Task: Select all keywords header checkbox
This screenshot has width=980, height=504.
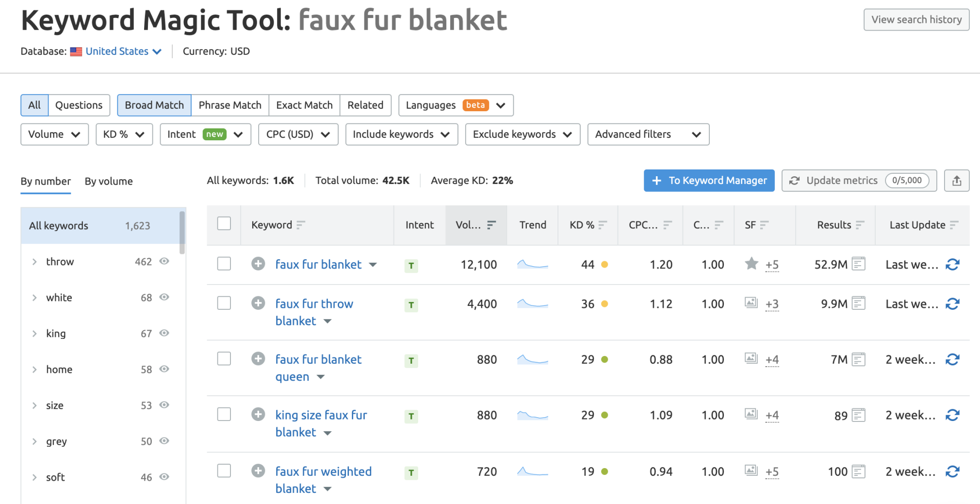Action: (224, 223)
